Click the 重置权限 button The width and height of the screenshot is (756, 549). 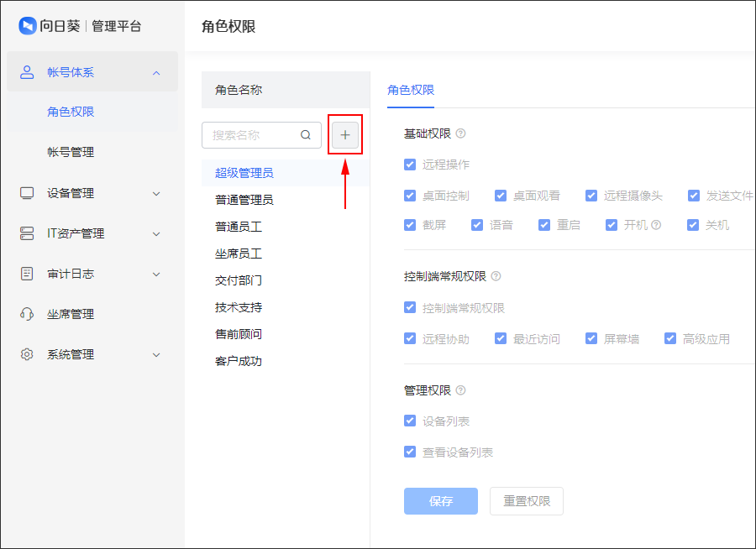[527, 501]
